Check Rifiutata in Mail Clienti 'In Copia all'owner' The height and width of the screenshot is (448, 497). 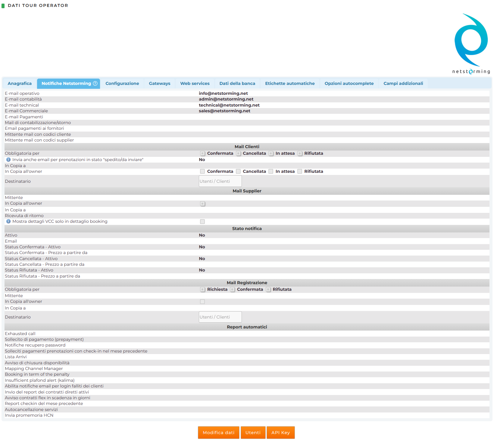300,171
